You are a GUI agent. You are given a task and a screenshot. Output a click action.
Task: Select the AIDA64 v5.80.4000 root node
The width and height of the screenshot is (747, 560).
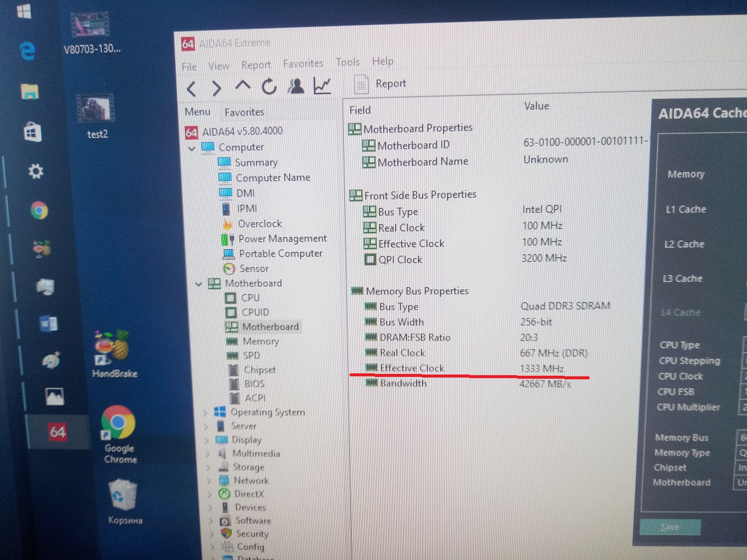(234, 132)
